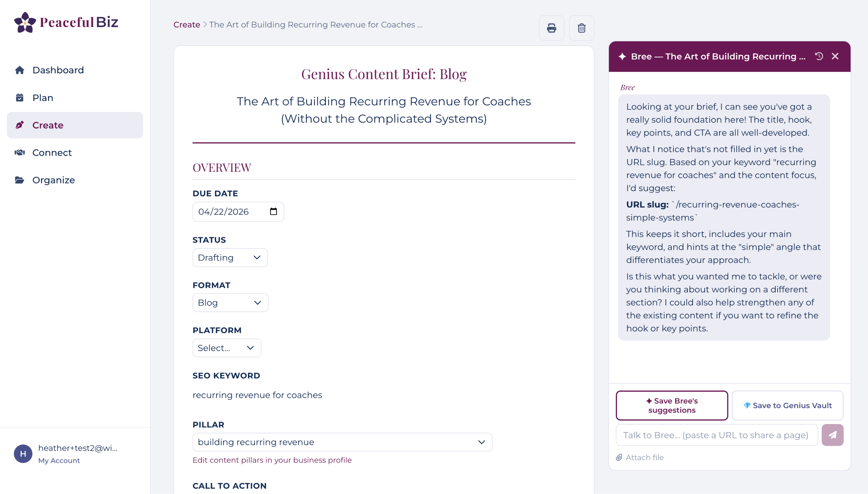The image size is (868, 494).
Task: Expand the Status Drafting dropdown
Action: coord(230,258)
